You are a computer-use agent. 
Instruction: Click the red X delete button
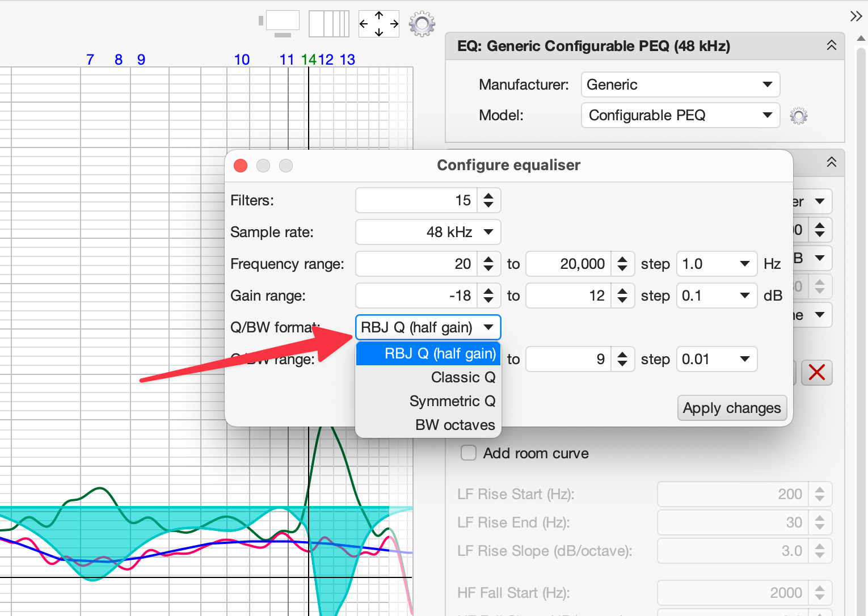tap(816, 373)
